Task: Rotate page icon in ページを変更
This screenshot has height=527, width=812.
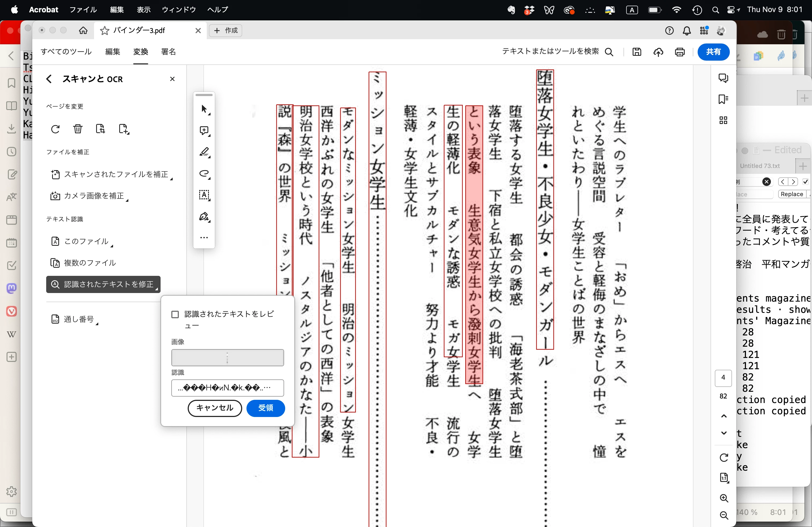Action: 55,129
